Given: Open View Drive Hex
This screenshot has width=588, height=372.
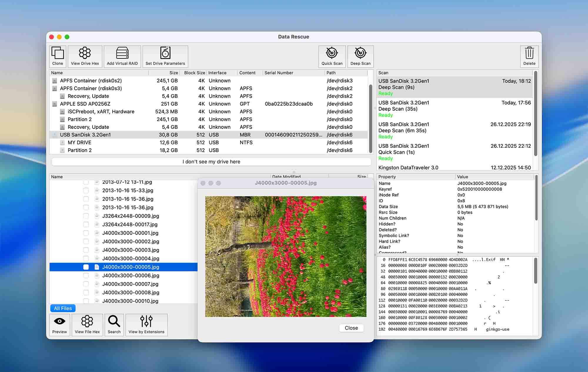Looking at the screenshot, I should (85, 56).
